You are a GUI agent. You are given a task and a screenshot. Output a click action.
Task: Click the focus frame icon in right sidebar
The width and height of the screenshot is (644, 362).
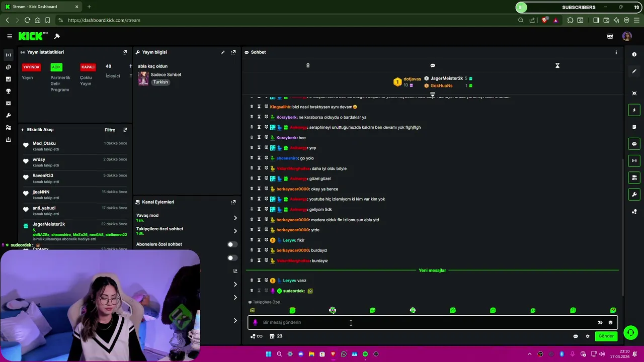click(634, 93)
